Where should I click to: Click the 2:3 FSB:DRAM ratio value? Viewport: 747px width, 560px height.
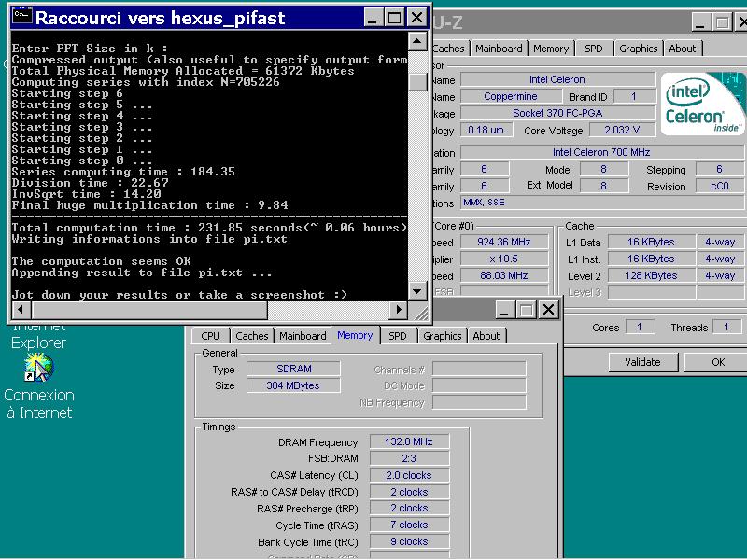pyautogui.click(x=409, y=458)
